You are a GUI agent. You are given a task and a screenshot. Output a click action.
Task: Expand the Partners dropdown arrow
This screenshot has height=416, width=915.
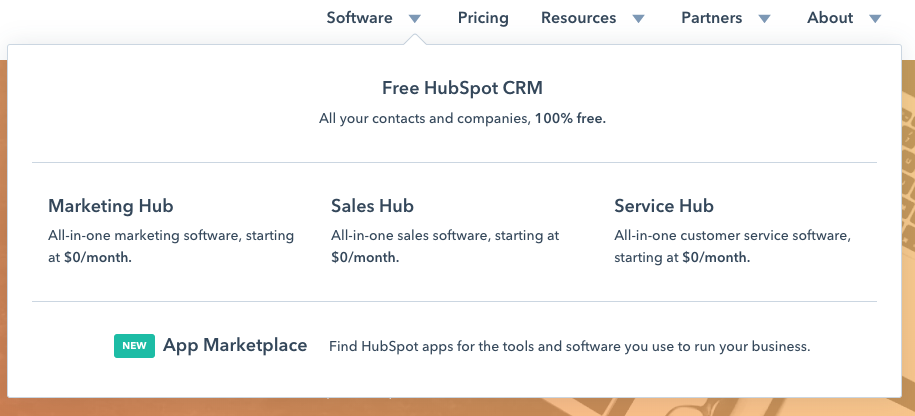click(x=765, y=18)
